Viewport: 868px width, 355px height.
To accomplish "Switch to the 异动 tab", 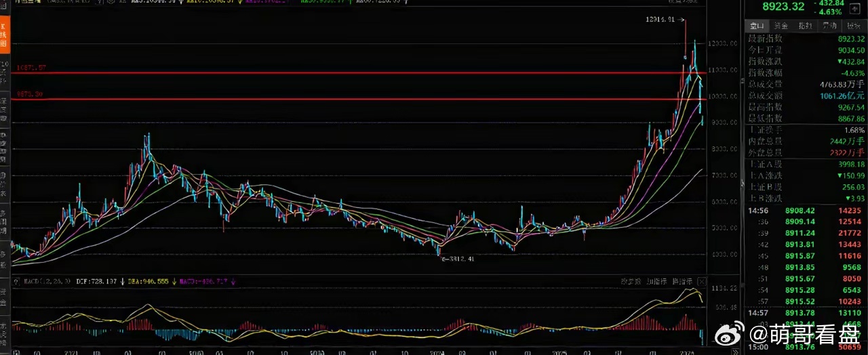I will [x=829, y=26].
